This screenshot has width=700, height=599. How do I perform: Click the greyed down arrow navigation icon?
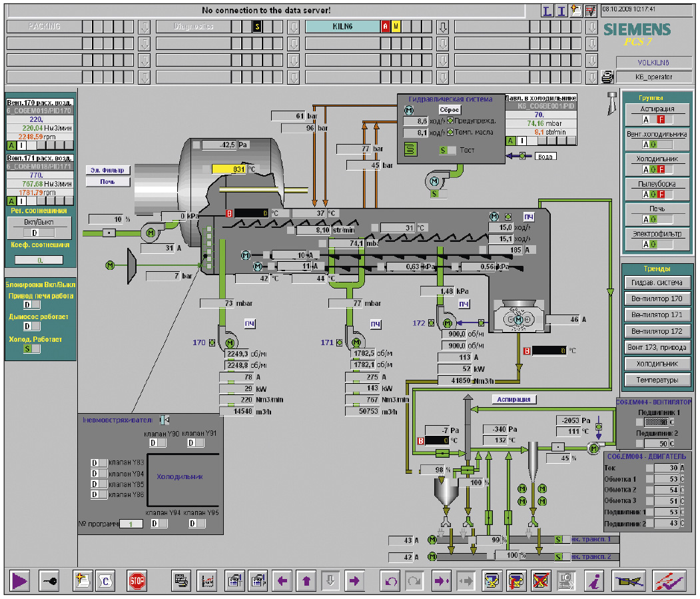pyautogui.click(x=330, y=580)
